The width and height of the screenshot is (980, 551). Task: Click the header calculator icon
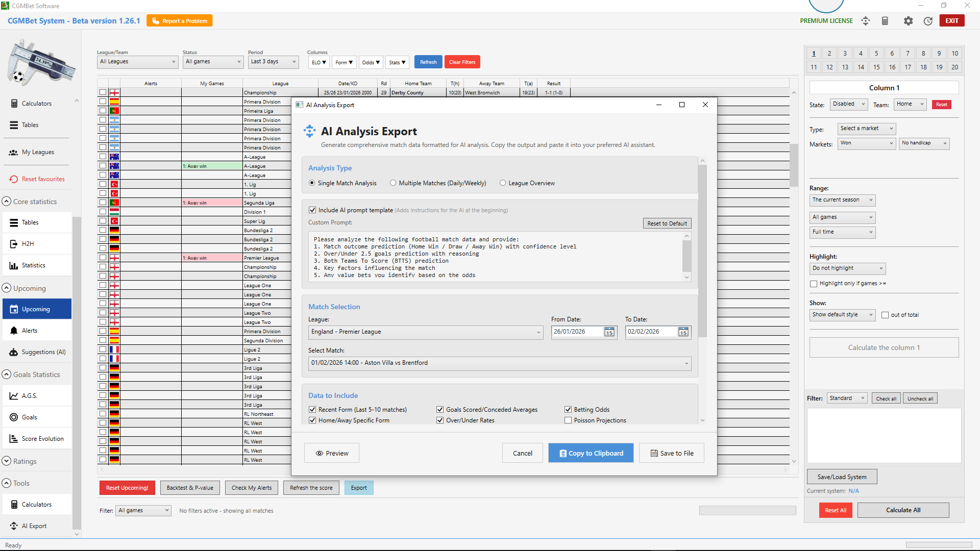pyautogui.click(x=885, y=21)
